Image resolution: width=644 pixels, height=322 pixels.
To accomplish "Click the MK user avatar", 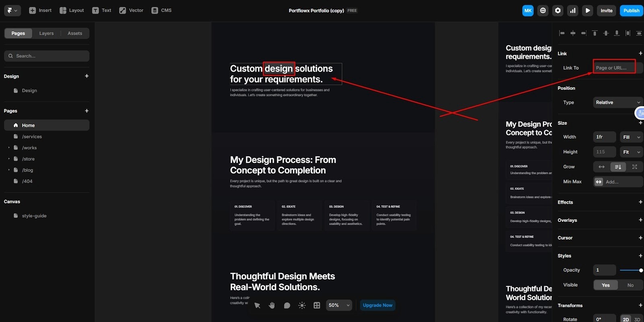I will point(528,11).
